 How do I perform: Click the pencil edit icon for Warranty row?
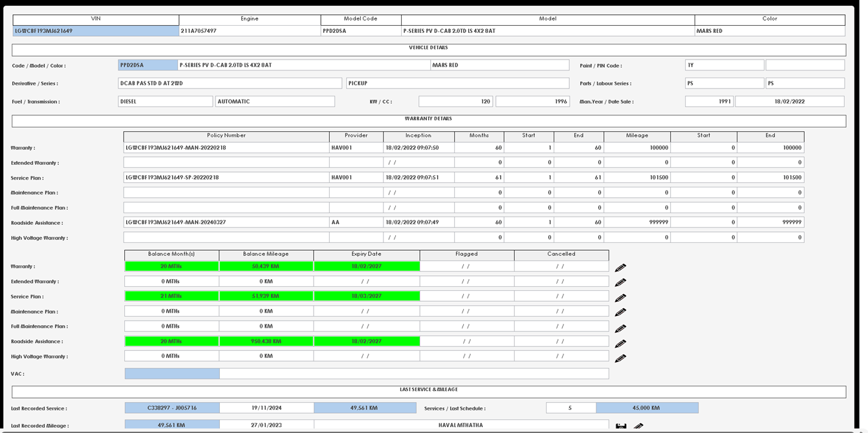tap(620, 268)
